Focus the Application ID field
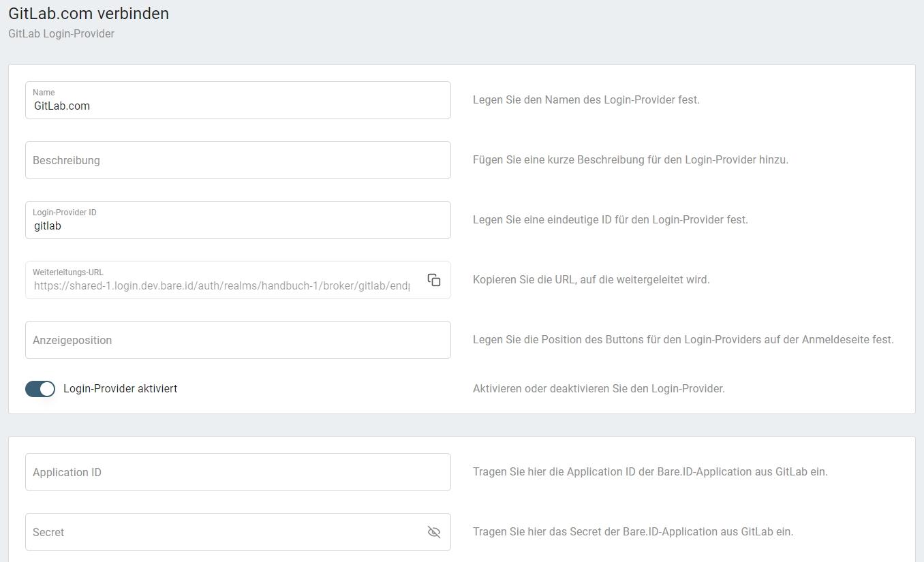 click(x=238, y=472)
